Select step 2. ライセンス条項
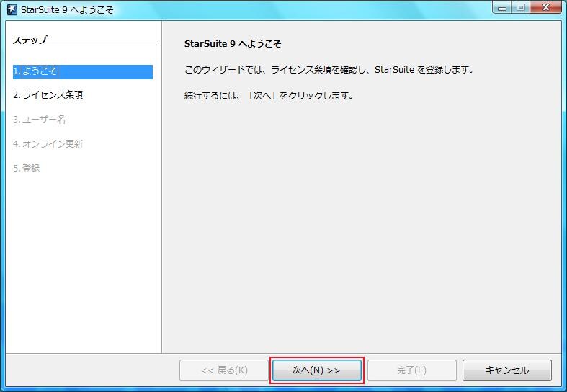This screenshot has width=567, height=392. point(48,94)
